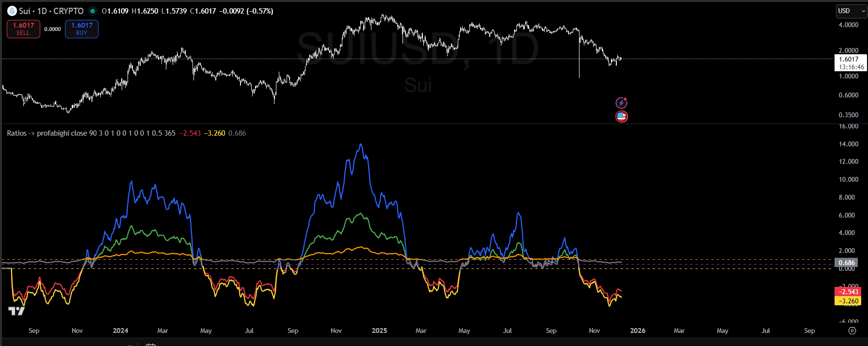Click the close price C1.6017
The width and height of the screenshot is (868, 346).
point(203,11)
